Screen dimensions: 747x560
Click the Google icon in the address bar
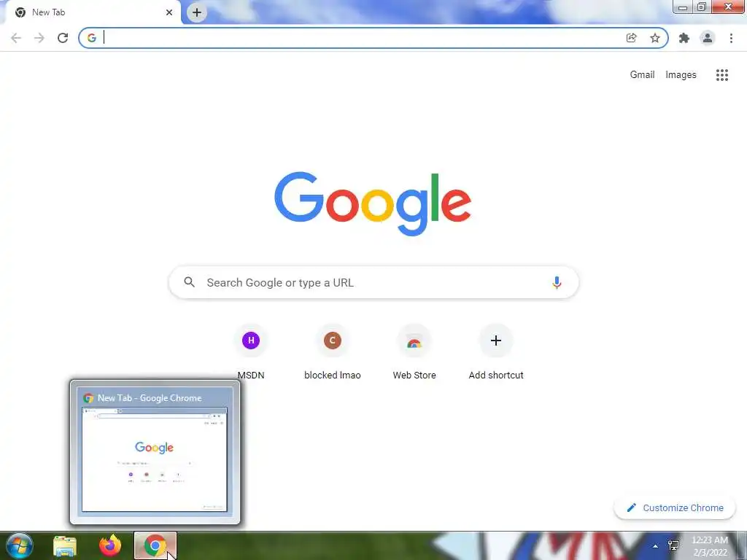pos(92,38)
